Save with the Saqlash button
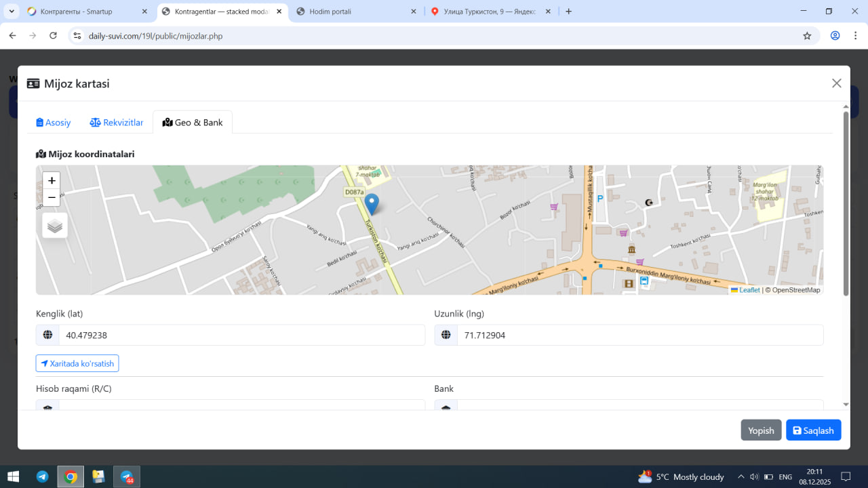 813,430
